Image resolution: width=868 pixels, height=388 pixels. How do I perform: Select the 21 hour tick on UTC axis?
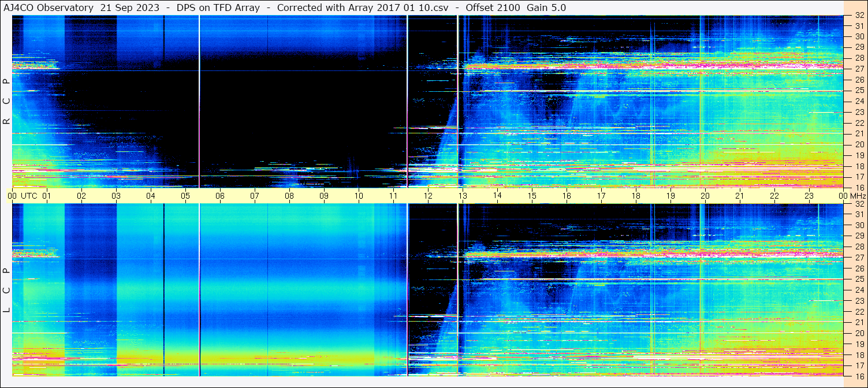[x=740, y=196]
